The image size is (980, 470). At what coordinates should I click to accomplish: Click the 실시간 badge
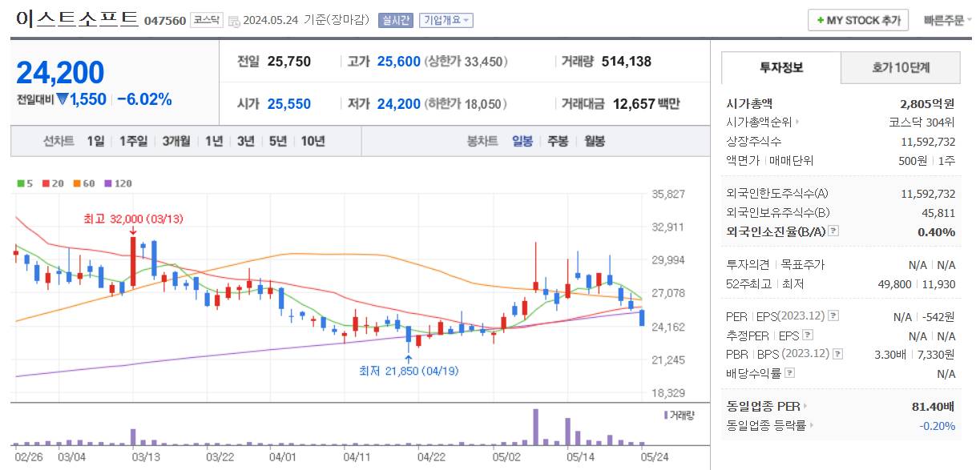click(x=397, y=22)
